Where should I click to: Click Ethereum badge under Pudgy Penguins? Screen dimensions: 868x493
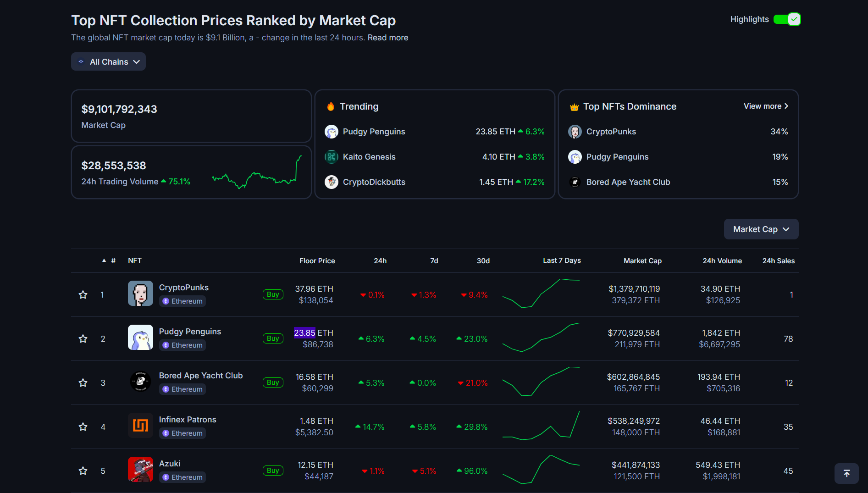(182, 345)
